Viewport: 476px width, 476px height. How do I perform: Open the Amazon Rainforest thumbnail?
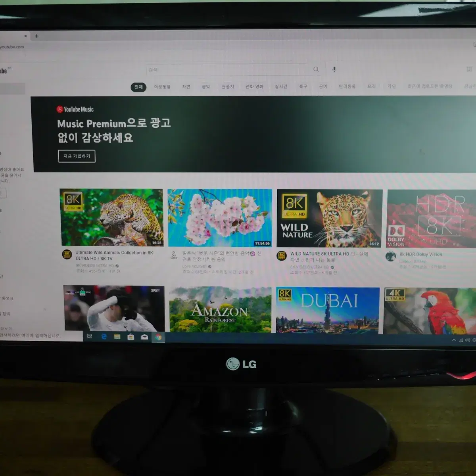click(221, 310)
